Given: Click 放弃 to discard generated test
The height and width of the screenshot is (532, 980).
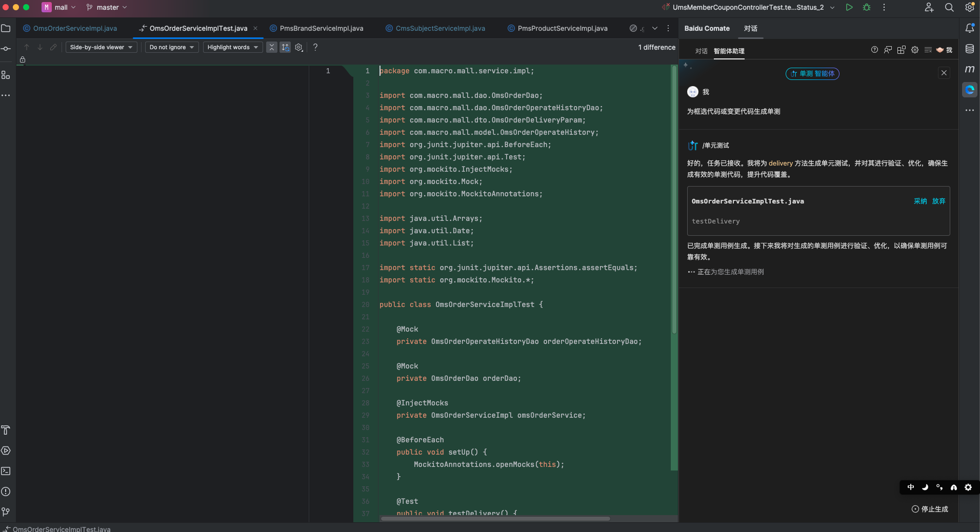Looking at the screenshot, I should [938, 201].
